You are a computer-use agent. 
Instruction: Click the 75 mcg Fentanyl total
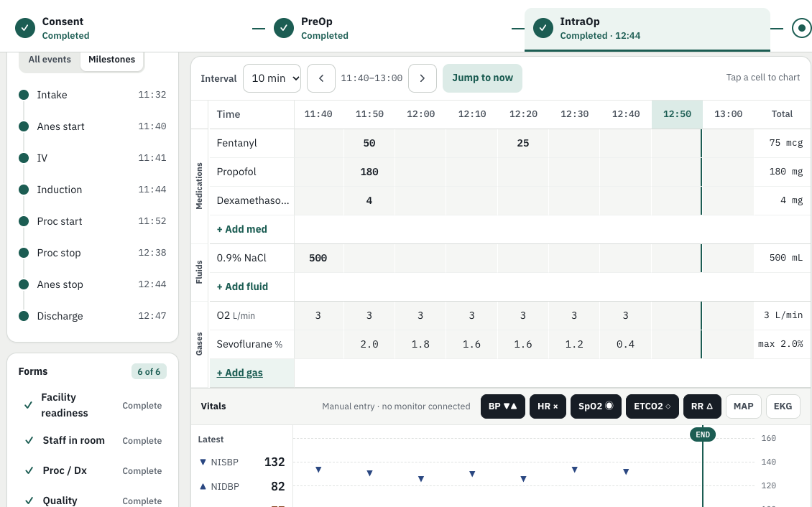[785, 143]
